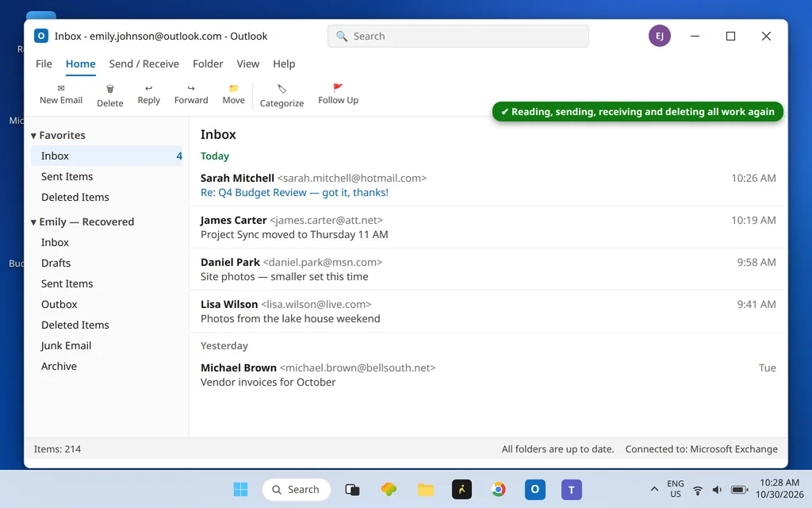Switch to Send / Receive tab
Image resolution: width=812 pixels, height=508 pixels.
144,63
